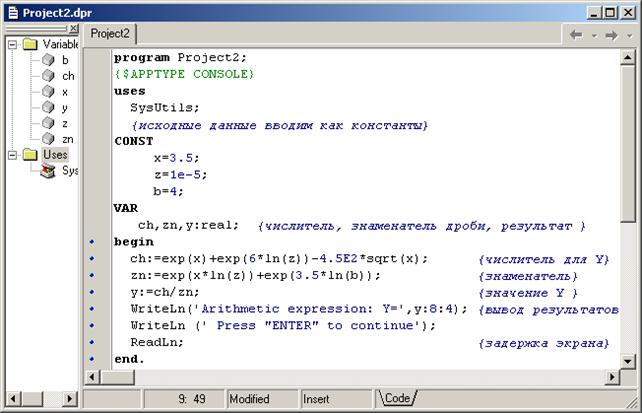Screen dimensions: 642x413
Task: Click the editor vertical scrollbar thumb
Action: (x=628, y=143)
